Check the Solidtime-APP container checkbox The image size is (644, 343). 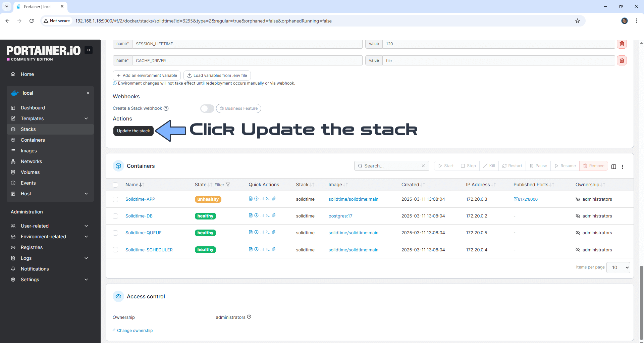tap(115, 199)
